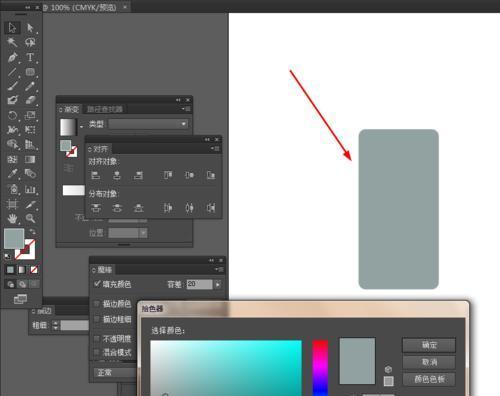500x396 pixels.
Task: Switch to the 路径查找器 tab
Action: pyautogui.click(x=105, y=109)
